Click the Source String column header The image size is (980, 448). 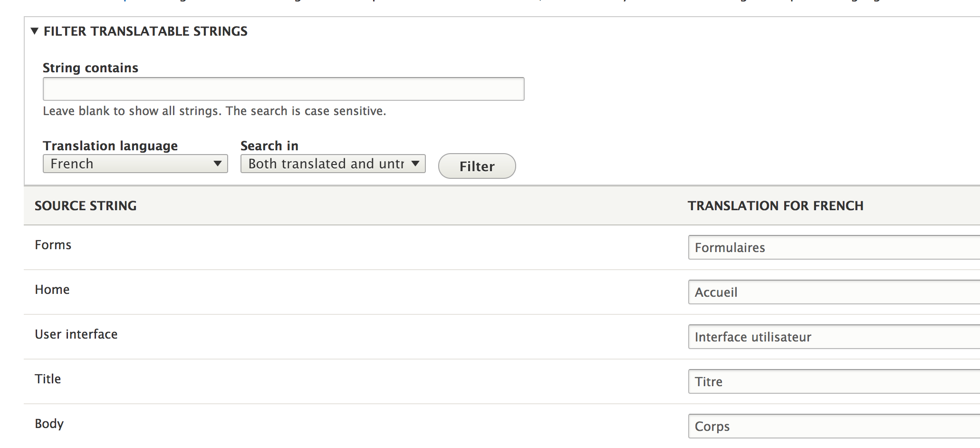click(x=86, y=205)
